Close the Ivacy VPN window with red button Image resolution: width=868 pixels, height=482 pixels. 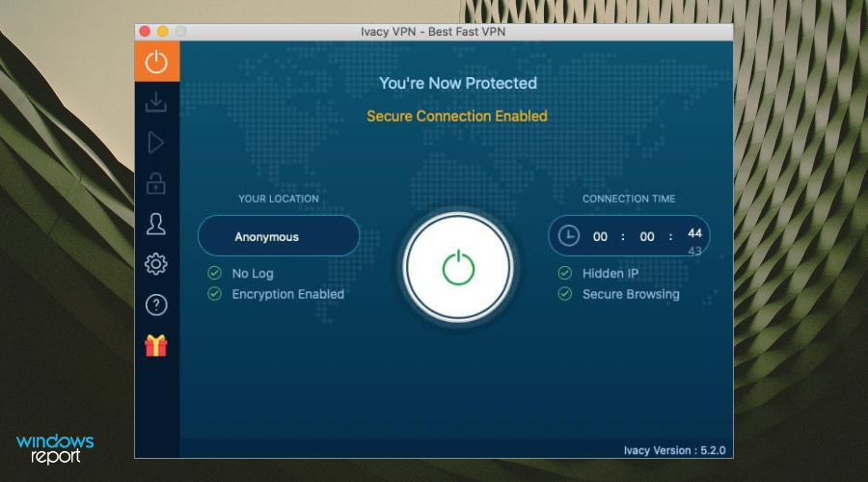coord(145,32)
